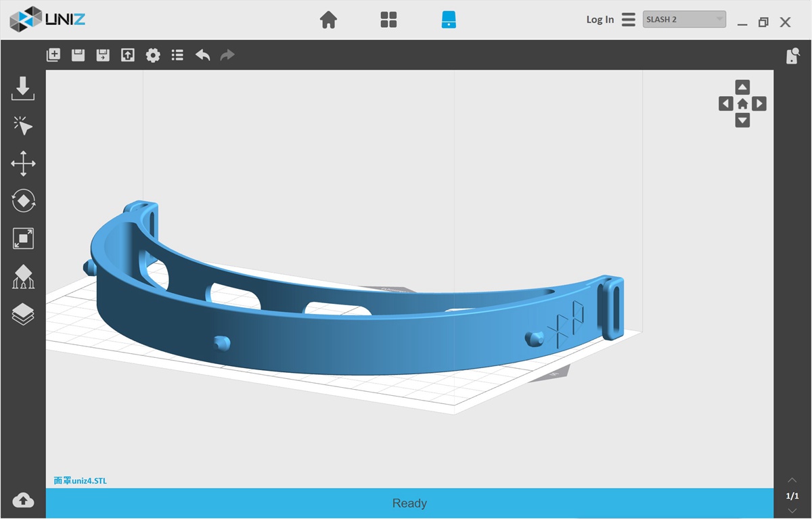Open the supports generation tool
812x519 pixels.
click(23, 276)
